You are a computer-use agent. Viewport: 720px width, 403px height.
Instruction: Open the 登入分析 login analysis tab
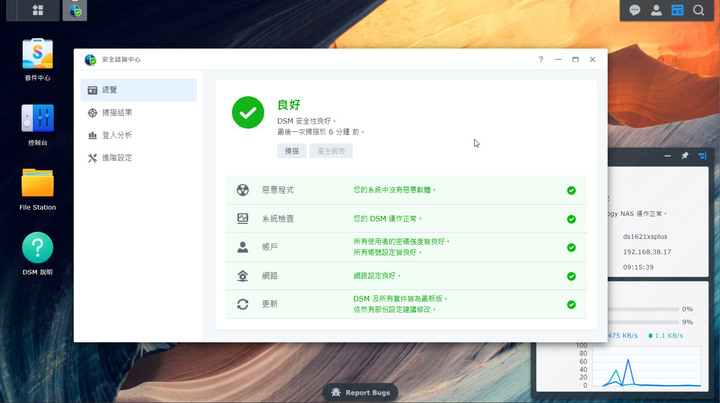click(x=139, y=135)
